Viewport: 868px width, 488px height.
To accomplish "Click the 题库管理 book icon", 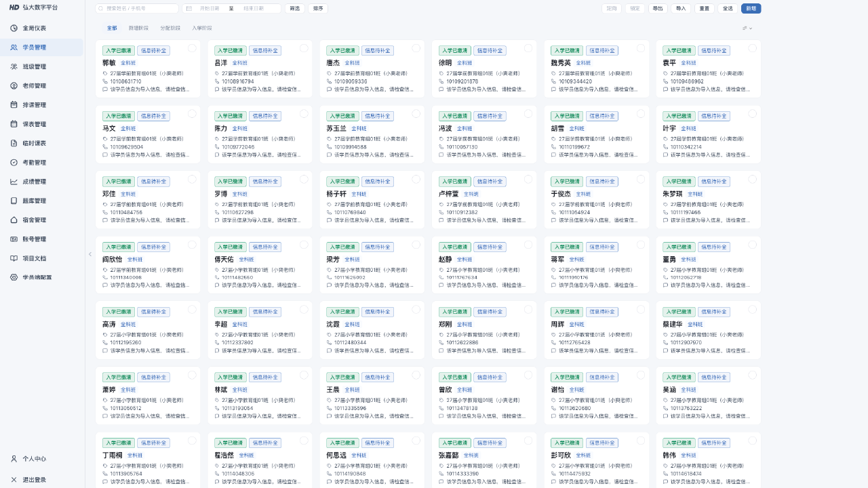I will [14, 201].
